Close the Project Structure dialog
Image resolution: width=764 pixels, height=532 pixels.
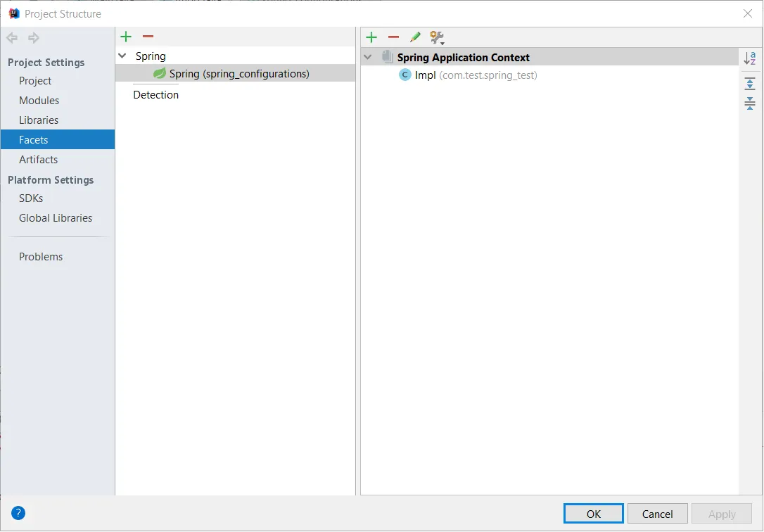point(748,13)
